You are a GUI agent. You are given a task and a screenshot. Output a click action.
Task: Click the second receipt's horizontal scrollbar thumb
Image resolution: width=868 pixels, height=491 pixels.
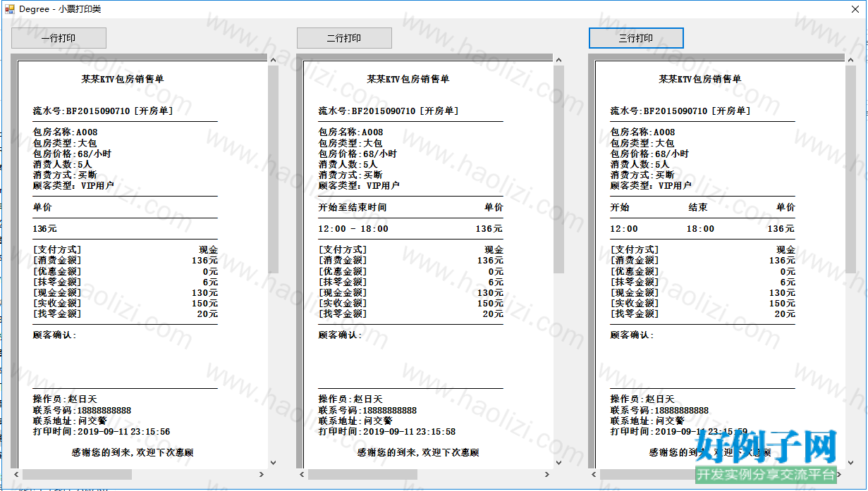pos(362,475)
